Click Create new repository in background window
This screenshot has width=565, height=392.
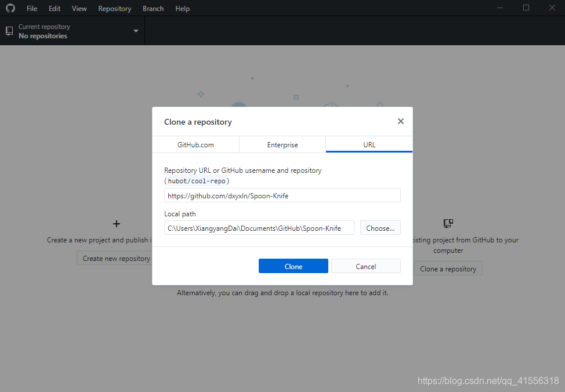click(114, 258)
